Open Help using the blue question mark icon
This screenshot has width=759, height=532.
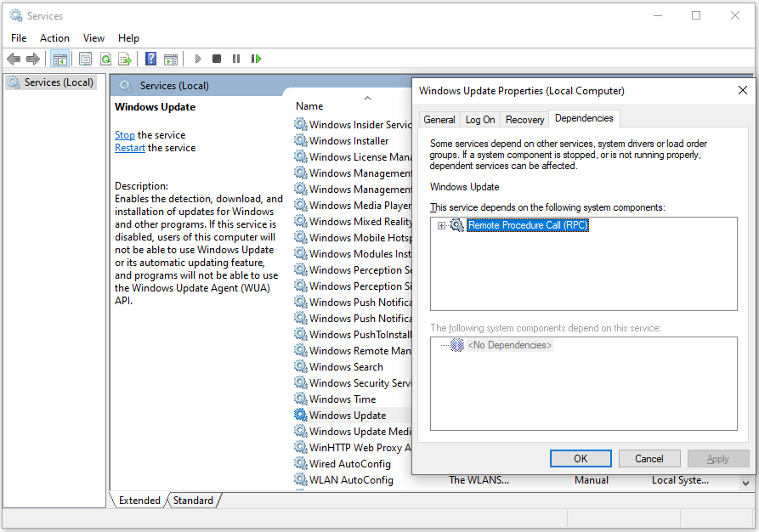151,59
